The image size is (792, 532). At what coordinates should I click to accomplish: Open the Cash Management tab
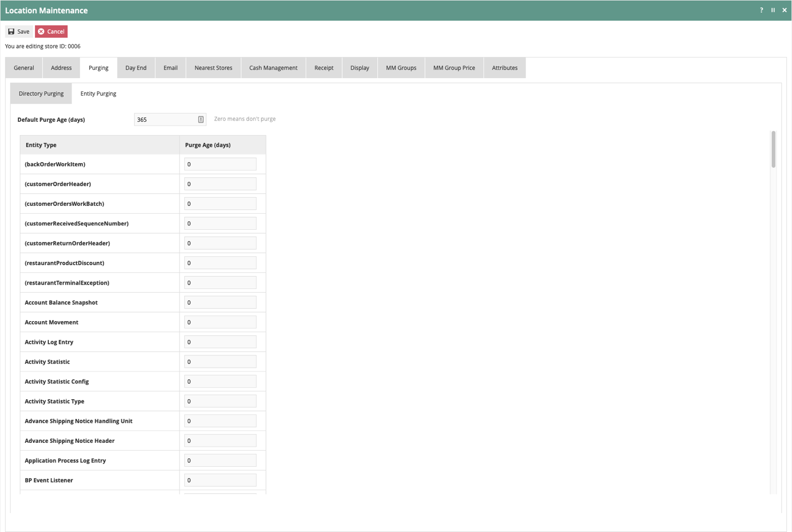(273, 68)
